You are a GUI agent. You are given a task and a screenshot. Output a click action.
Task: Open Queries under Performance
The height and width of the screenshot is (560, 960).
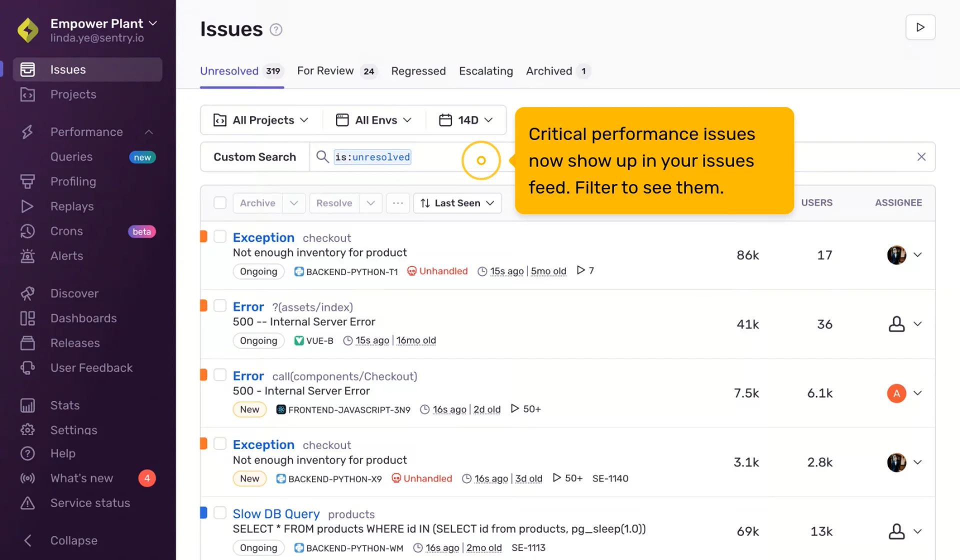coord(71,157)
